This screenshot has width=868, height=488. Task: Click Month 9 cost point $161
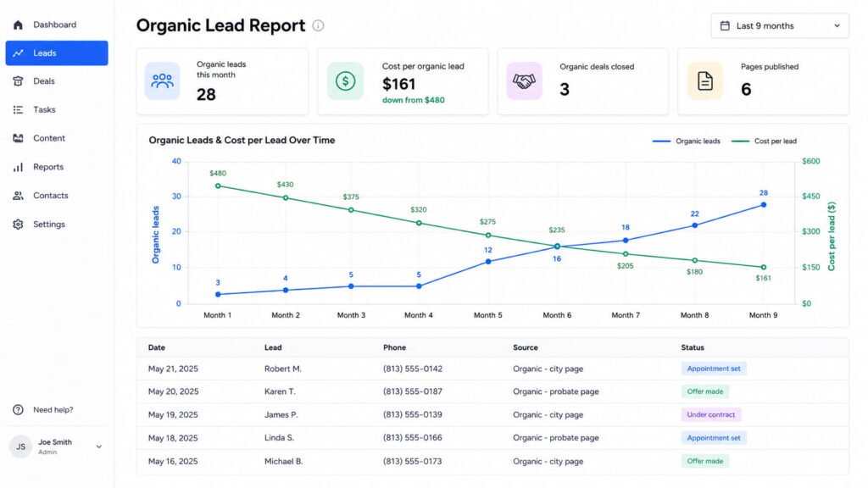click(764, 267)
